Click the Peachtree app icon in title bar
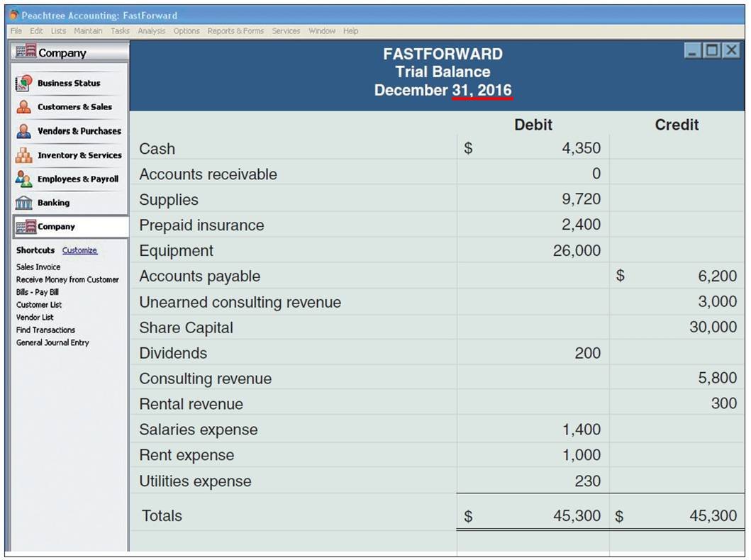The image size is (751, 560). pos(14,15)
